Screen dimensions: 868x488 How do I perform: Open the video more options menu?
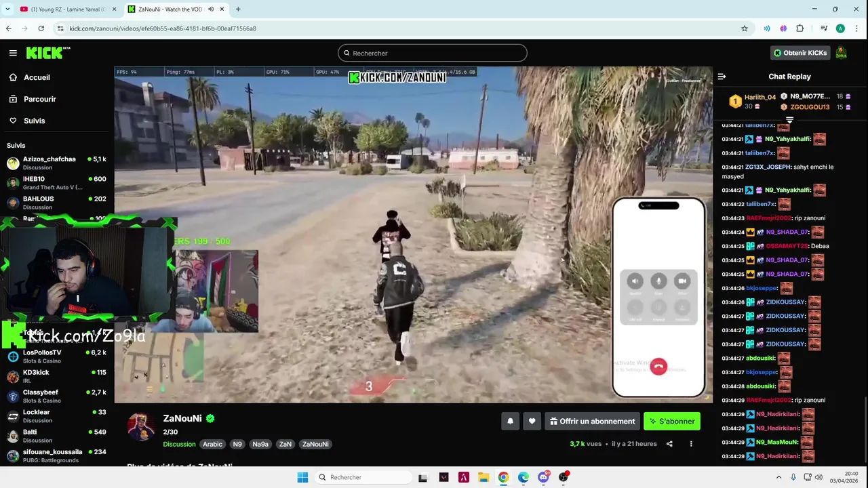(x=691, y=444)
